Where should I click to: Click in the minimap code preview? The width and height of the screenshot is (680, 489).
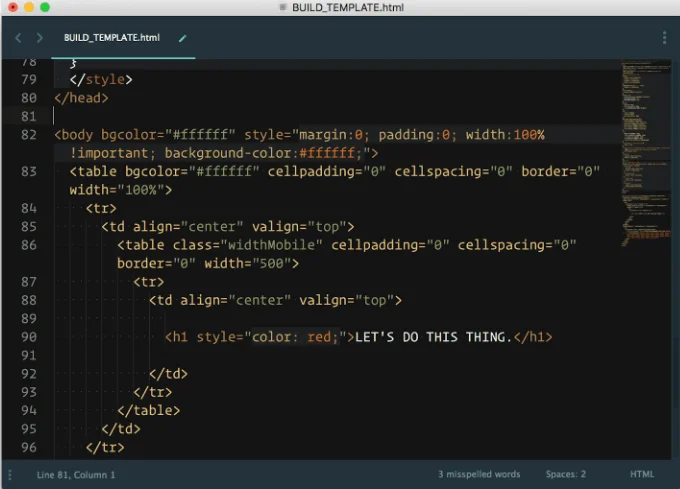click(x=646, y=154)
